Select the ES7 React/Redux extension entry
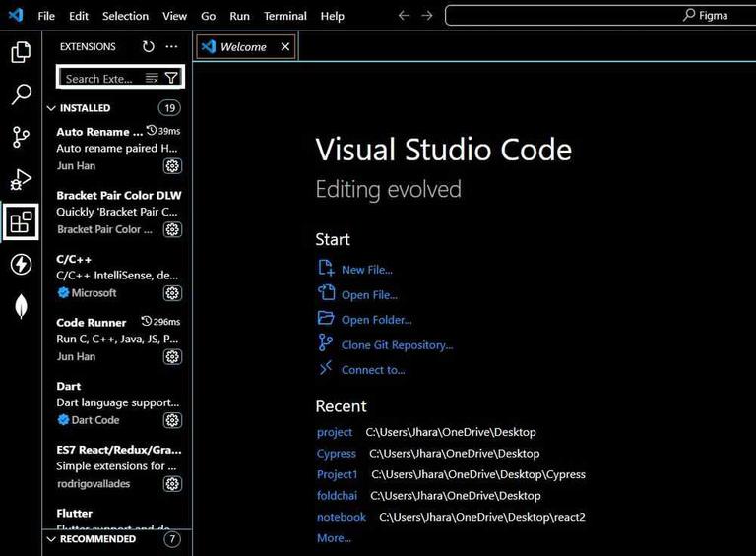Viewport: 756px width, 556px height. [x=118, y=466]
